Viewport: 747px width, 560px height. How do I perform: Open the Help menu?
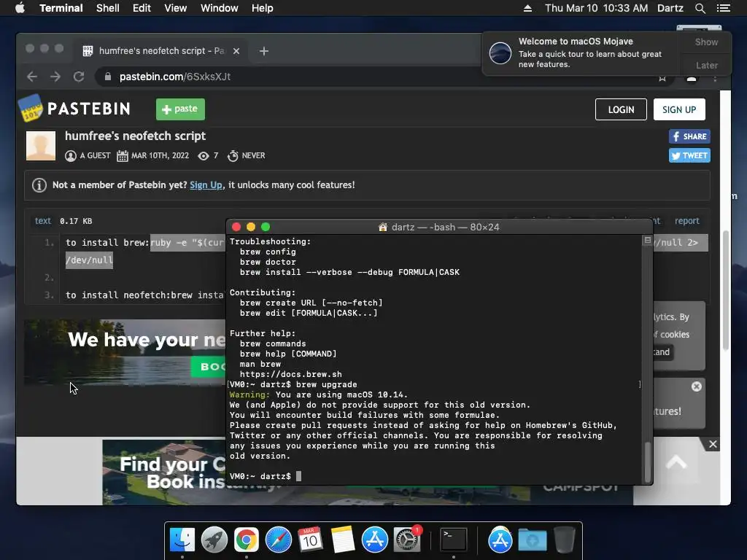(262, 8)
